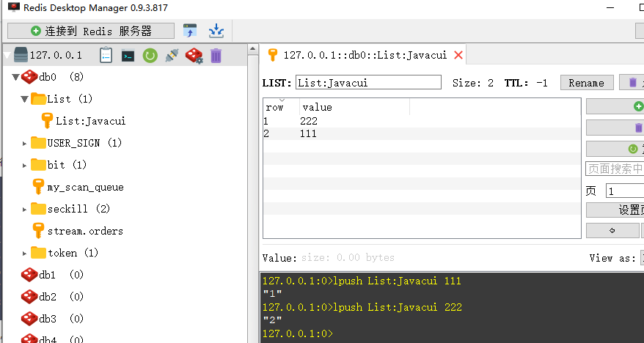This screenshot has width=644, height=343.
Task: Expand the USER_SIGN folder
Action: 24,143
